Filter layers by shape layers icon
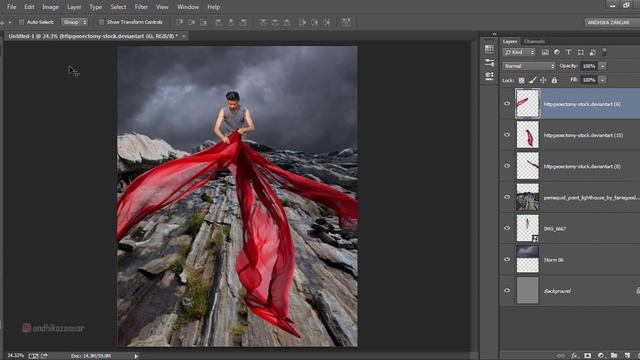The image size is (640, 360). 580,52
